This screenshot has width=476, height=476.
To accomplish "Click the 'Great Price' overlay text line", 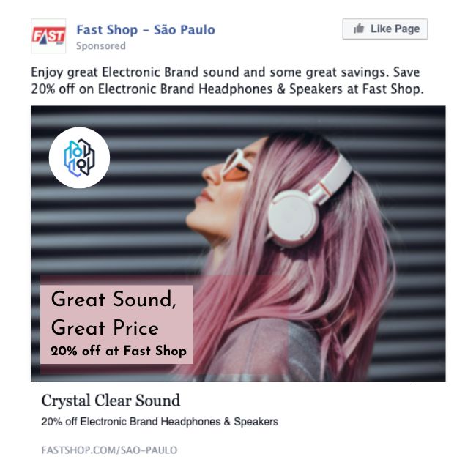I will point(105,327).
